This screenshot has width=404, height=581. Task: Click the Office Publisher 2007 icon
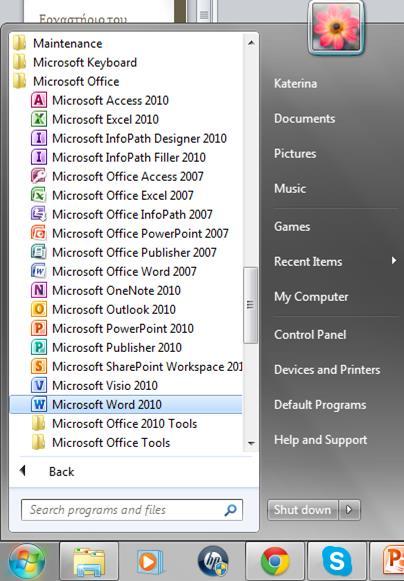click(39, 252)
